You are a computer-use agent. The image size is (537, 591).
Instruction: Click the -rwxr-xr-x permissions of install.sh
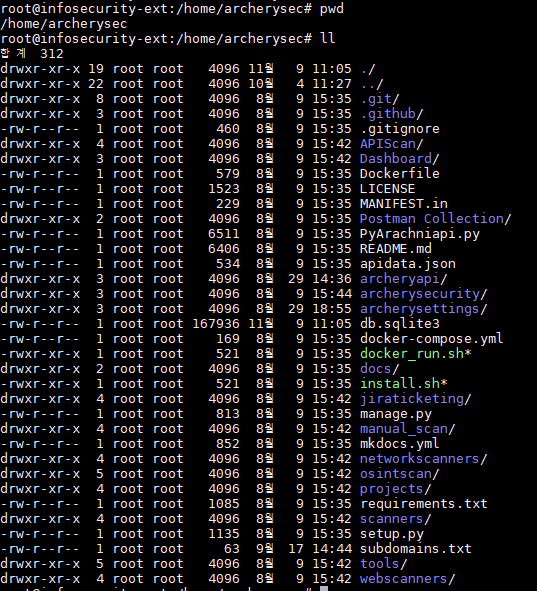tap(40, 384)
